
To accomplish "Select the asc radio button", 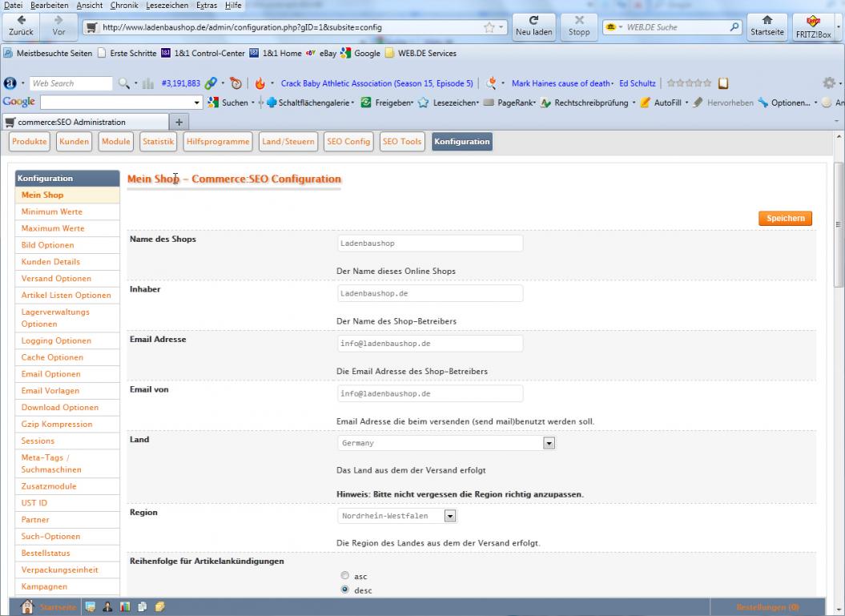I will [x=345, y=576].
